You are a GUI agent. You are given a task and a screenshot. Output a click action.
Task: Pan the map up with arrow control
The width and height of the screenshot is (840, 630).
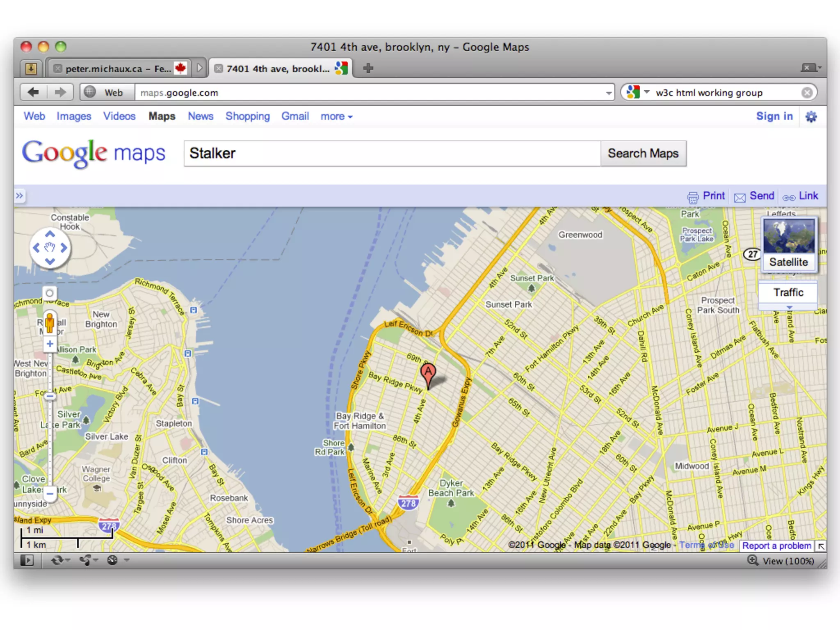50,234
